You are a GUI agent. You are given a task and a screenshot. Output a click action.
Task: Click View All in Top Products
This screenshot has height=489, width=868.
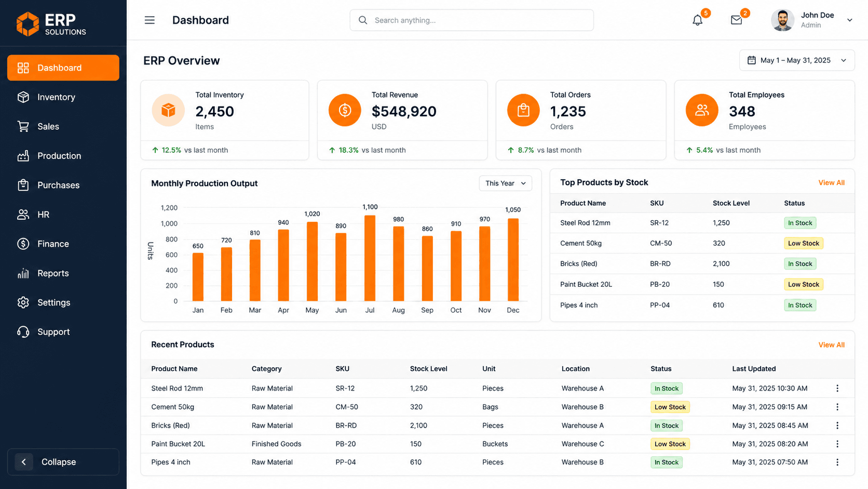point(831,183)
